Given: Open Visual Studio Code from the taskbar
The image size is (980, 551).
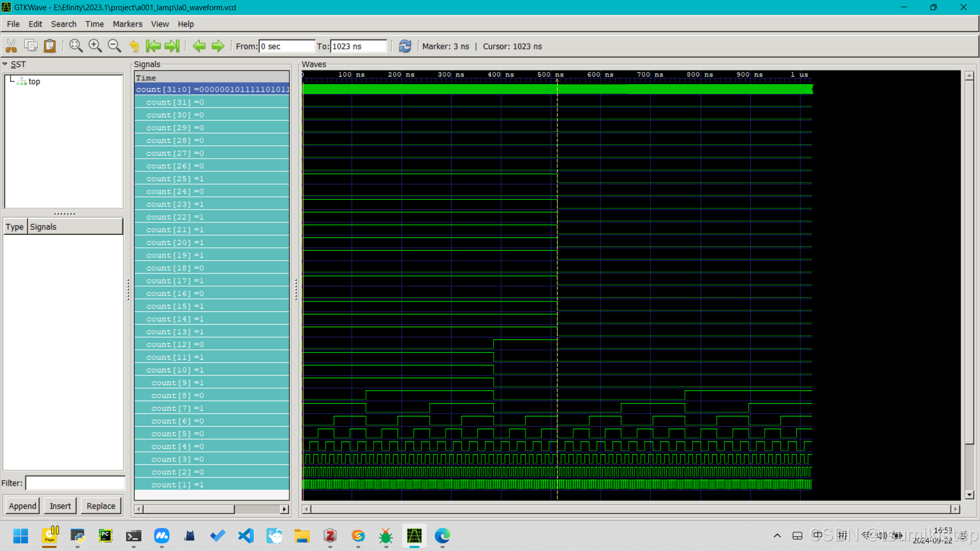Looking at the screenshot, I should pos(246,536).
